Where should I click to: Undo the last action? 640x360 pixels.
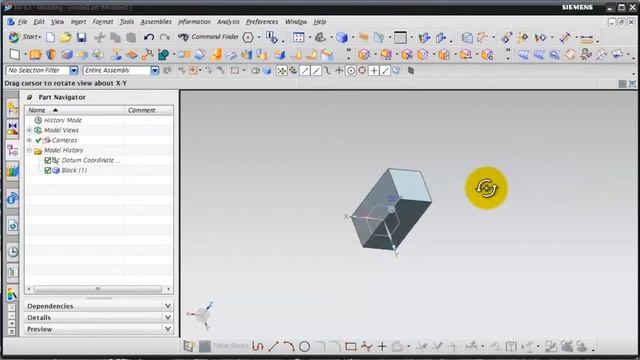[x=149, y=38]
